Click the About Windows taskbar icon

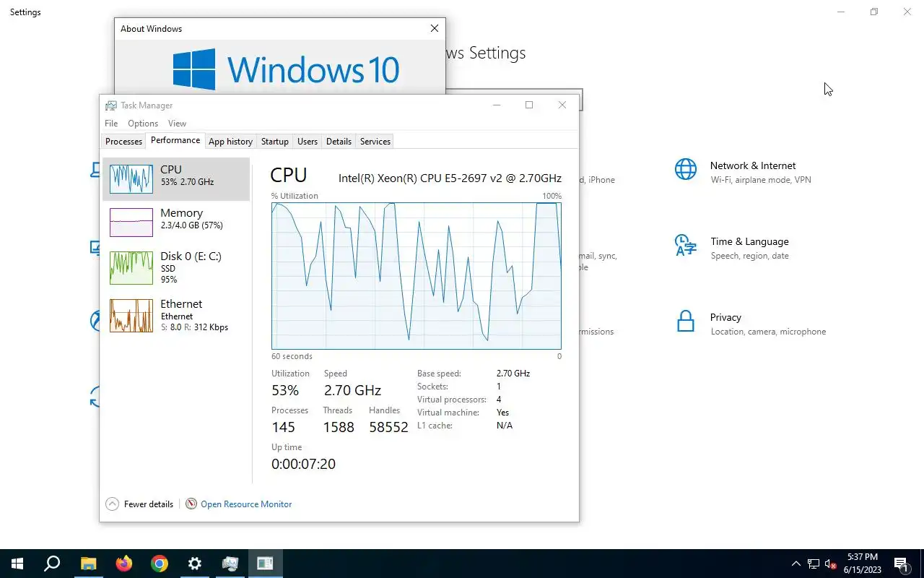(x=265, y=564)
